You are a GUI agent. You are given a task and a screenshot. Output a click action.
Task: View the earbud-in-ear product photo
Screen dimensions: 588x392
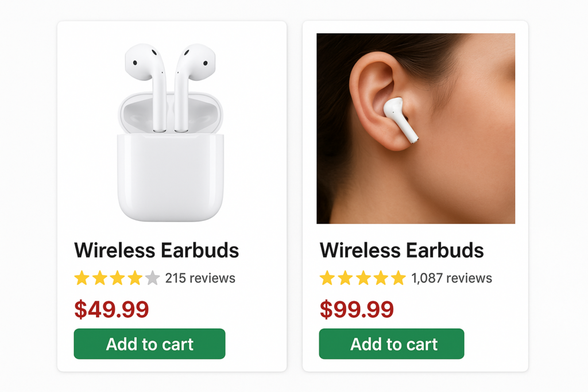coord(416,129)
